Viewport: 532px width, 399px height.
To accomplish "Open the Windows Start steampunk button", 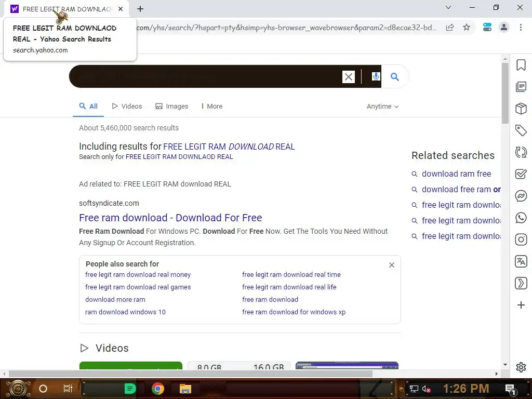I will [18, 389].
